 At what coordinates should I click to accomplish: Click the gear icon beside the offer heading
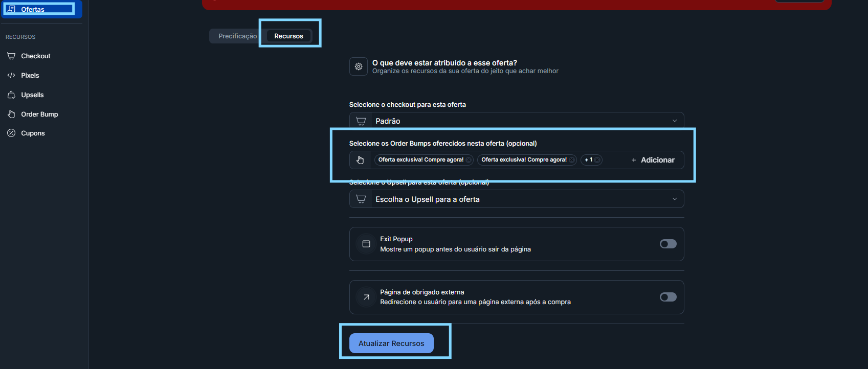359,66
